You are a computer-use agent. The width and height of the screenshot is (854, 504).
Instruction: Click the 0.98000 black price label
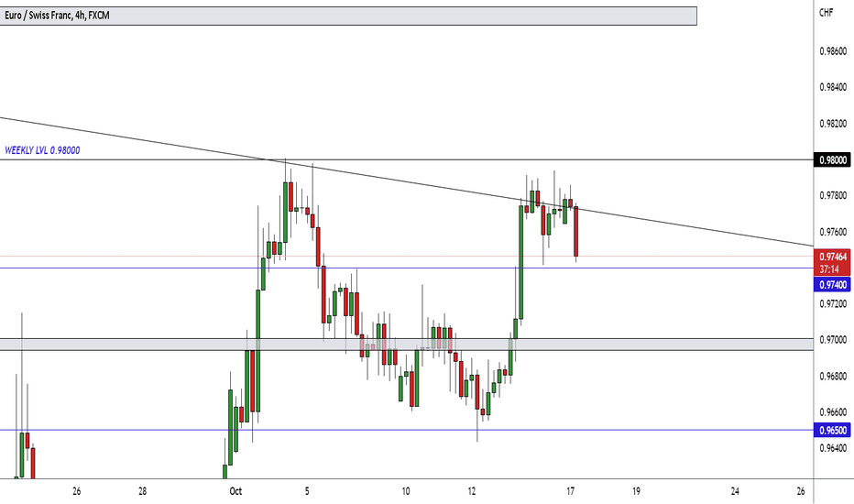click(x=833, y=160)
